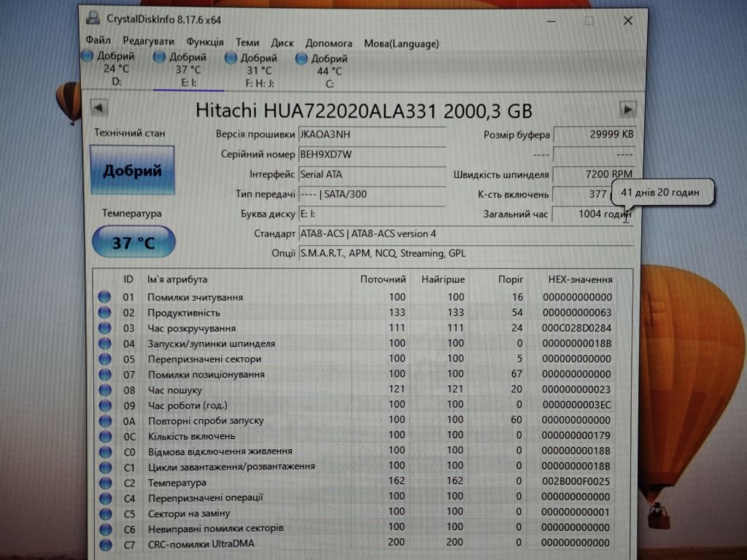Click status icon for attribute 04 Запуски/зупинки шпинделя
The height and width of the screenshot is (560, 747).
(x=104, y=343)
